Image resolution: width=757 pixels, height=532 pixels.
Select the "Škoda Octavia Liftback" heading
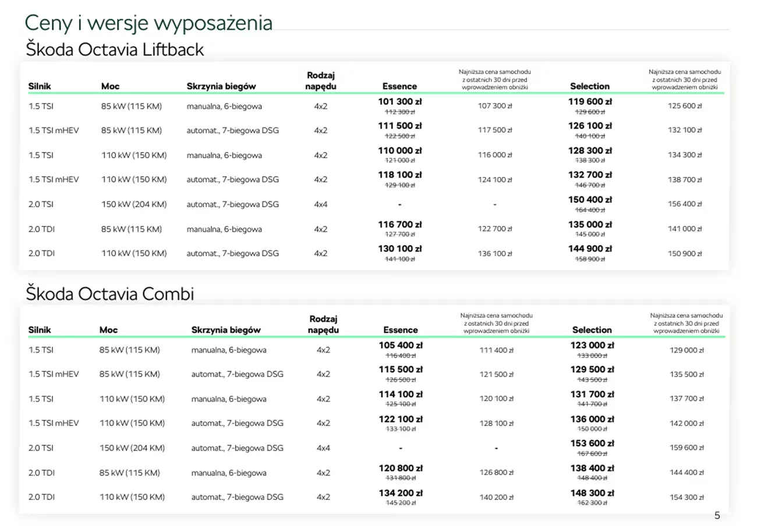(115, 49)
